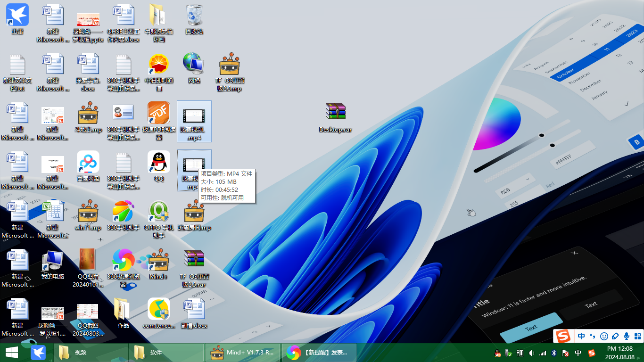The height and width of the screenshot is (362, 644).
Task: Select the Desktop.rar archive file
Action: (x=335, y=117)
